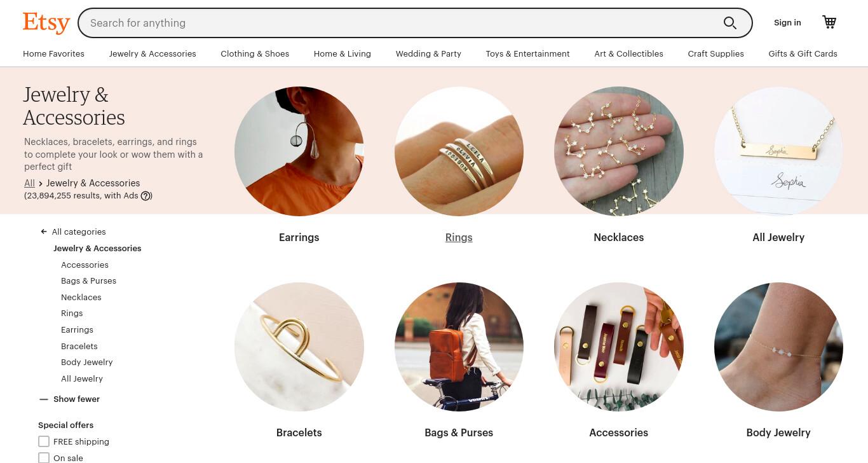Click the Rings category link

[x=459, y=237]
